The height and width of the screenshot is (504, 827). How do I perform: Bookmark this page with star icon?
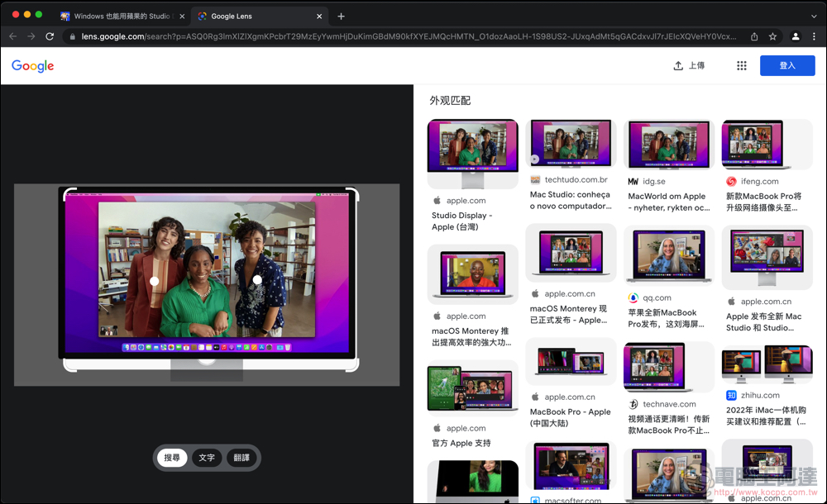772,36
